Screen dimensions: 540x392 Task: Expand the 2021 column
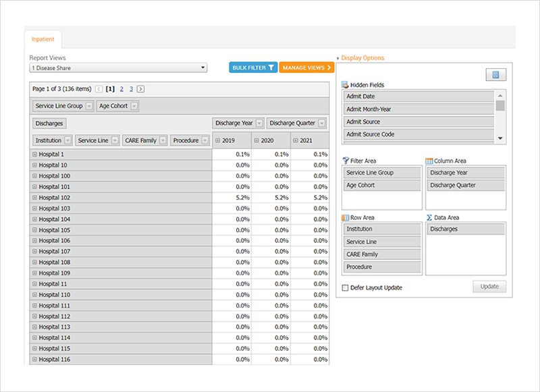click(296, 140)
